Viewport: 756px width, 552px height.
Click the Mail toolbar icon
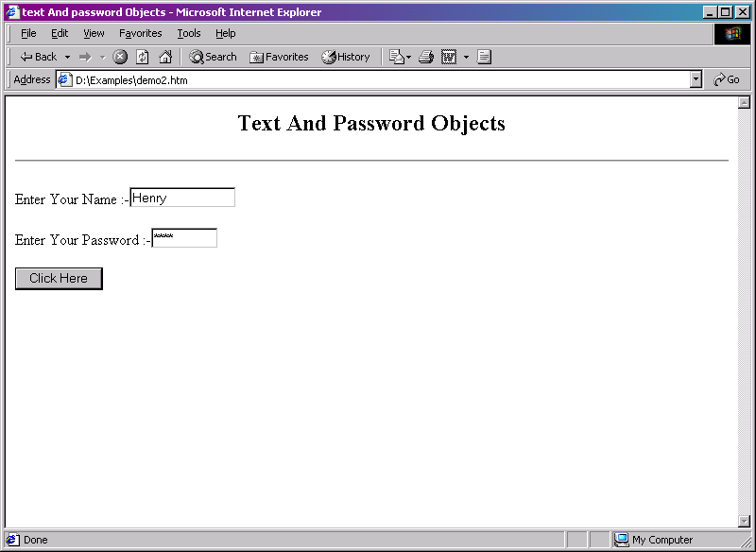click(x=397, y=57)
